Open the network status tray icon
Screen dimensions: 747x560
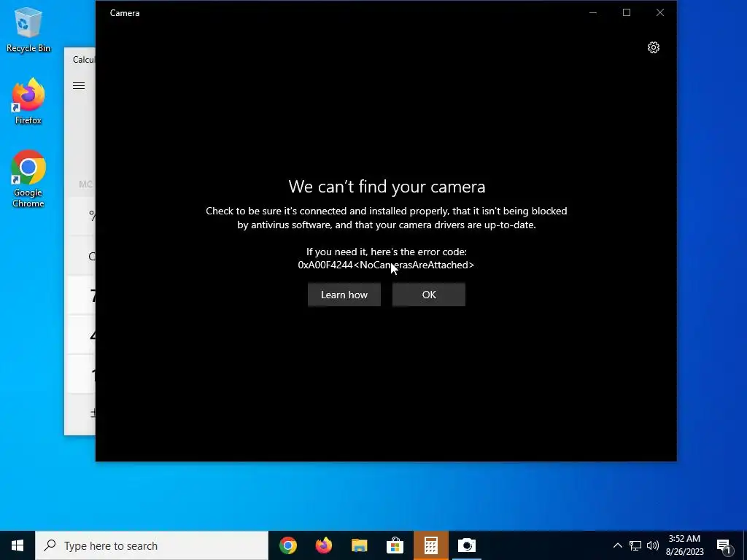(635, 545)
